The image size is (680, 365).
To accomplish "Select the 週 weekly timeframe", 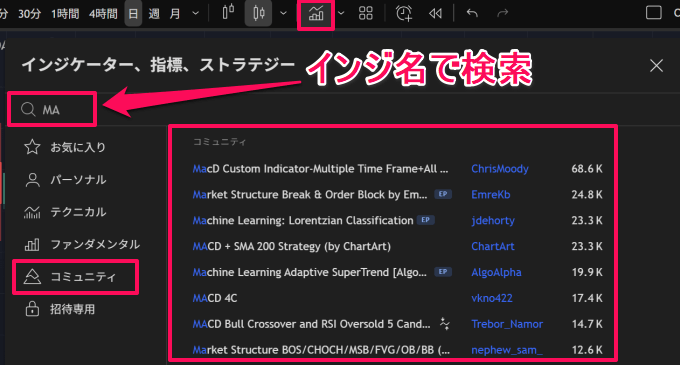I will click(x=154, y=14).
